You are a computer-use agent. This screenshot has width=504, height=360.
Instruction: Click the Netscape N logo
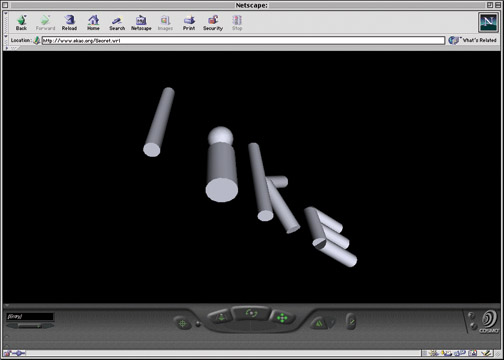tap(488, 22)
